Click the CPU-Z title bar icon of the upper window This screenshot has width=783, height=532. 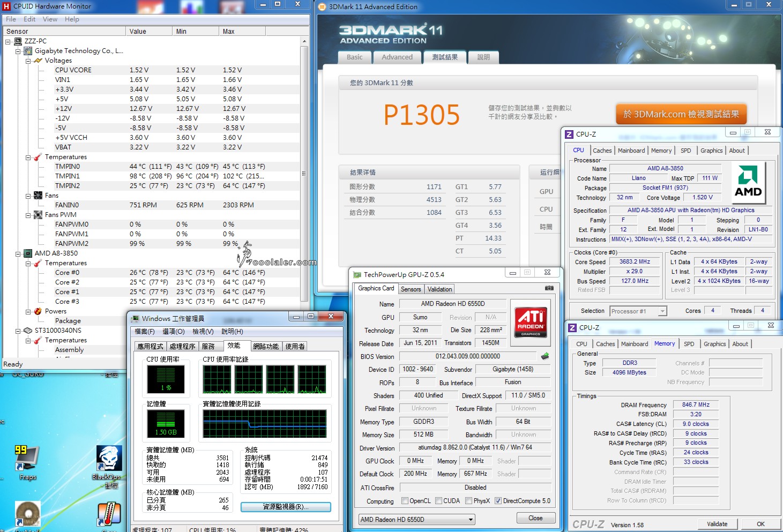(x=569, y=134)
